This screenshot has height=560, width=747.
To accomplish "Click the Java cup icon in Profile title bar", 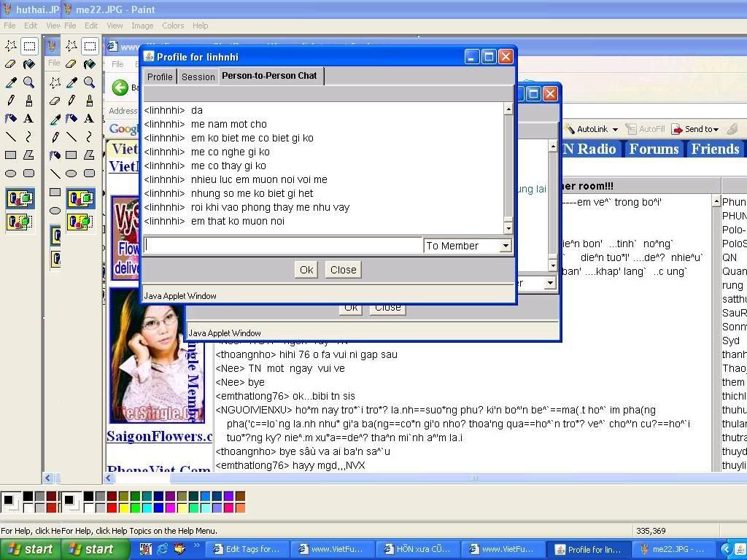I will (x=149, y=57).
